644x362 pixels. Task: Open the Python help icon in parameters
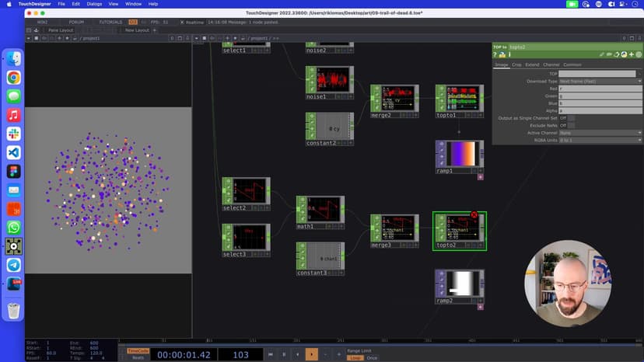click(502, 54)
